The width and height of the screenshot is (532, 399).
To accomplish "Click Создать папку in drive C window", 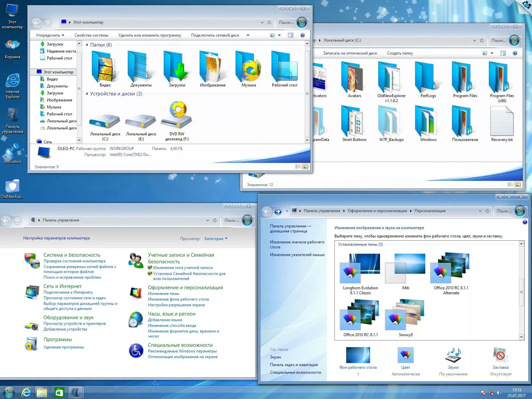I will click(400, 53).
